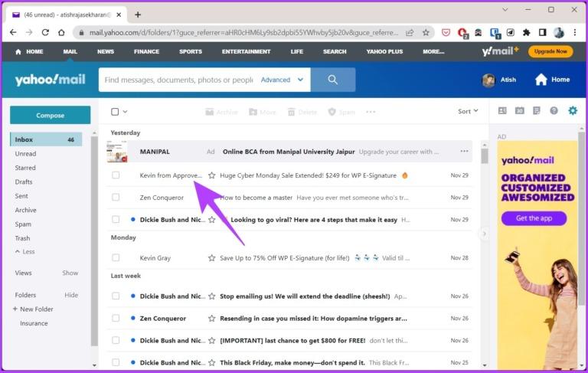
Task: Open Chrome tab search chevron
Action: tap(505, 10)
